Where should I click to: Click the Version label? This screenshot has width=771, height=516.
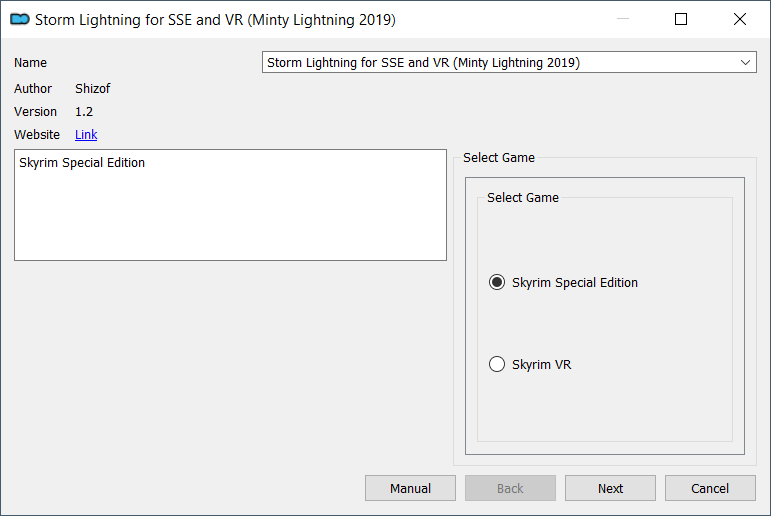35,112
